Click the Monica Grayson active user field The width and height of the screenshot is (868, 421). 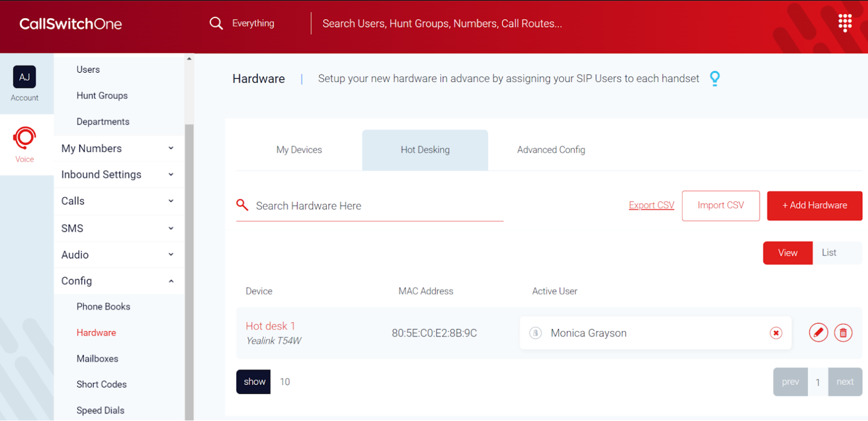point(655,333)
